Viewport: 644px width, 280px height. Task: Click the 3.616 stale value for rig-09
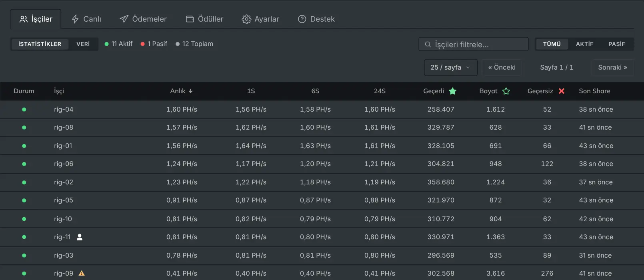[496, 274]
